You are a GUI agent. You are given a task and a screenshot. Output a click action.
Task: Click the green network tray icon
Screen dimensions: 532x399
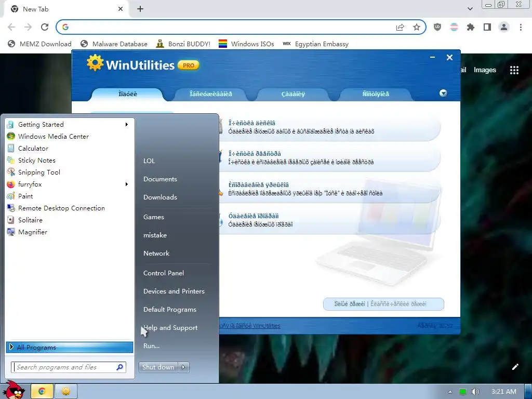click(463, 392)
